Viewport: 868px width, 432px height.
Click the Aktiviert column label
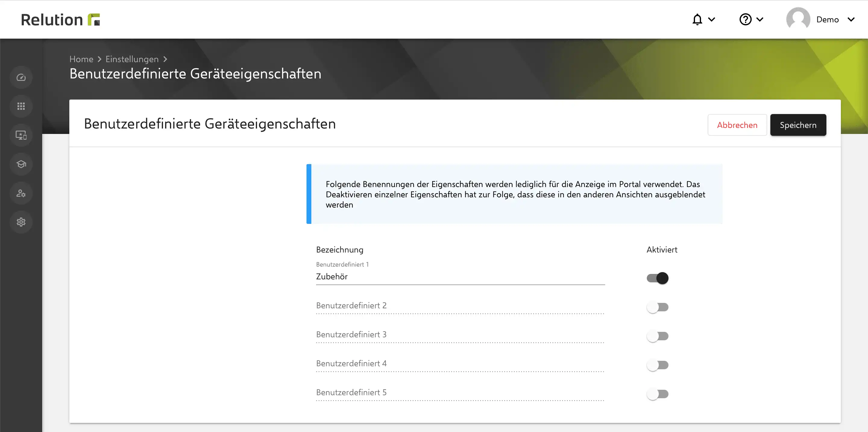click(662, 250)
